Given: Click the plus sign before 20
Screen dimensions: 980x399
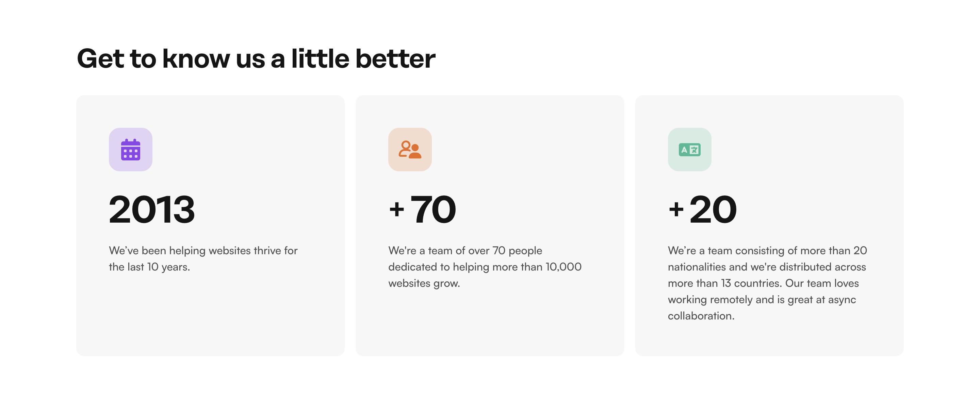Looking at the screenshot, I should point(676,209).
